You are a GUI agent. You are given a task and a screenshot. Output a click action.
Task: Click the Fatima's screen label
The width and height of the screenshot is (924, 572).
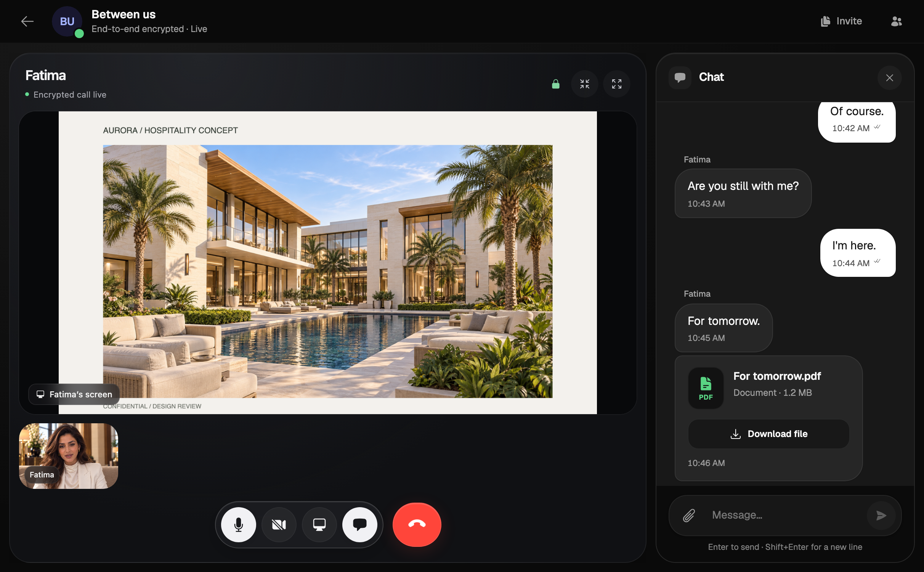(74, 394)
